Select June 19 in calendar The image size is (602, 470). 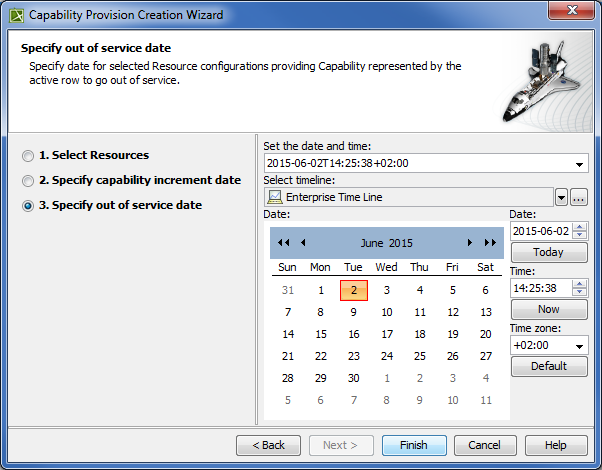[x=453, y=334]
